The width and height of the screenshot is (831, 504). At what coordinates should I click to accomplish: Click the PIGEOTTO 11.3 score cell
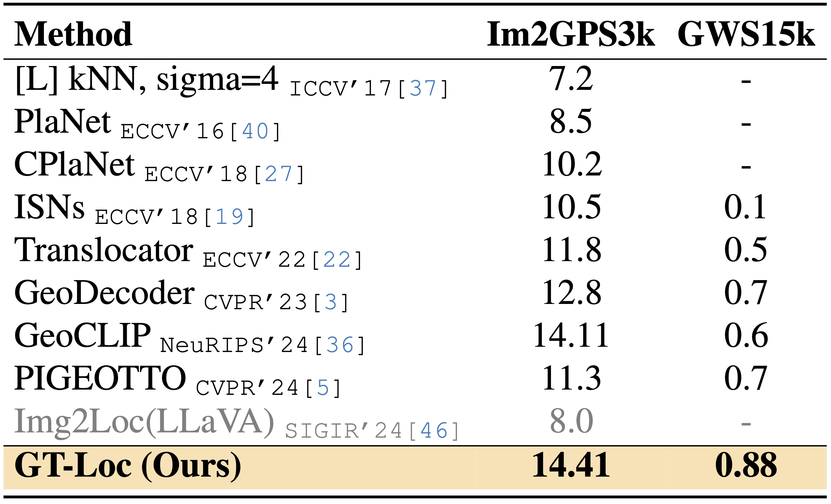571,378
